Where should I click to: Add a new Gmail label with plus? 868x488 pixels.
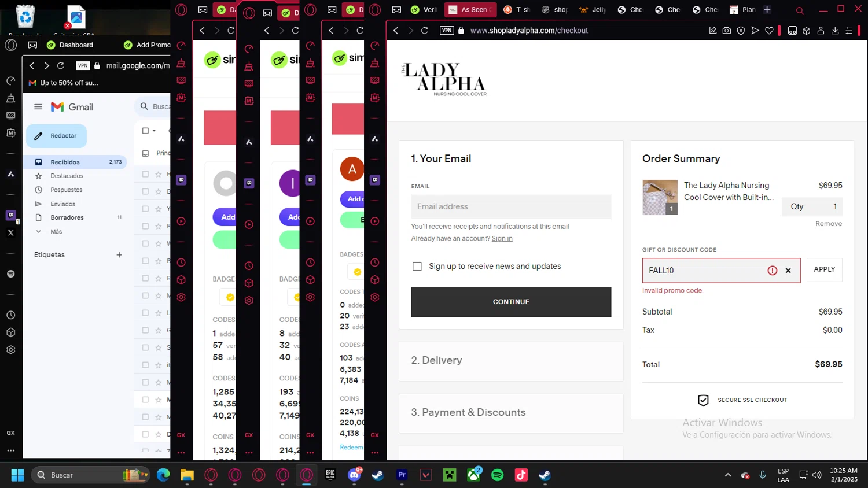click(x=119, y=255)
